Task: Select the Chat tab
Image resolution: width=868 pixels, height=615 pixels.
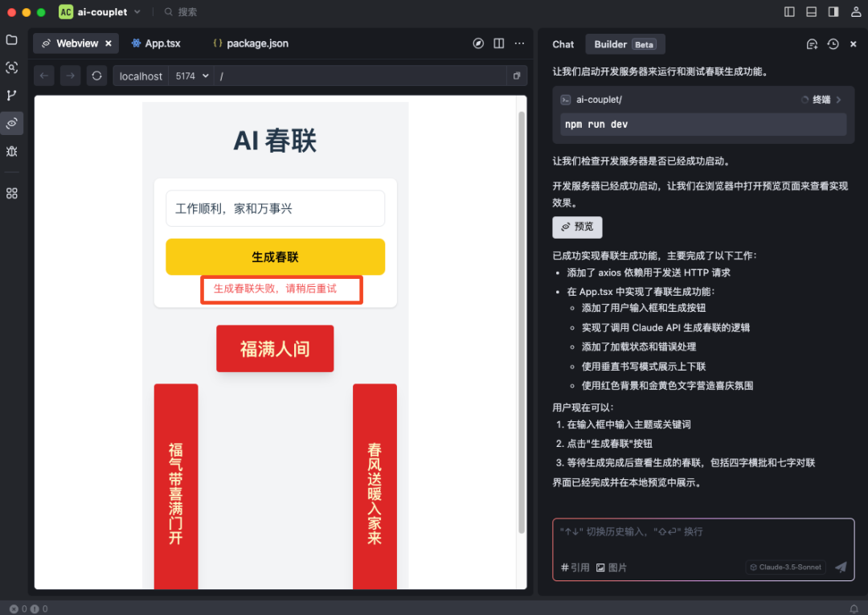Action: point(563,44)
